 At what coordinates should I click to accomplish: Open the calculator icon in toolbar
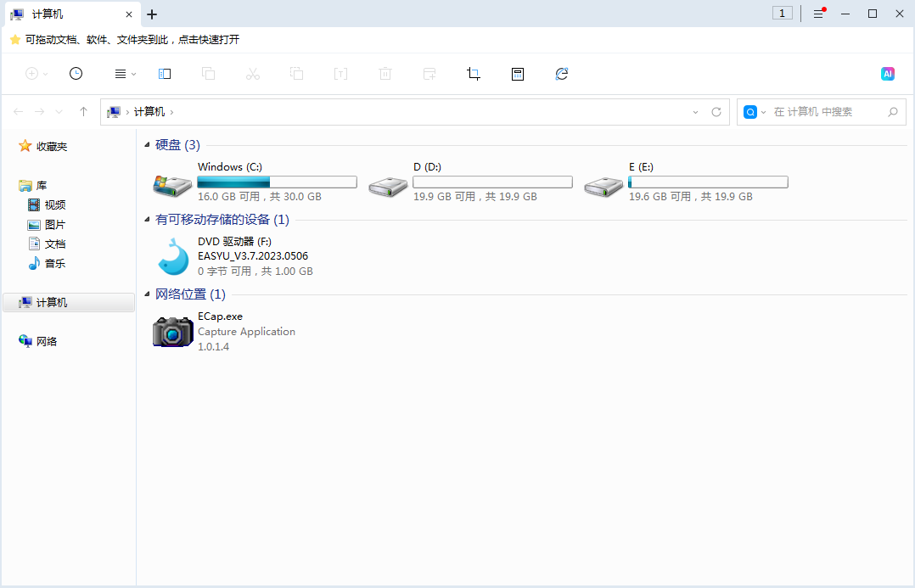coord(518,74)
